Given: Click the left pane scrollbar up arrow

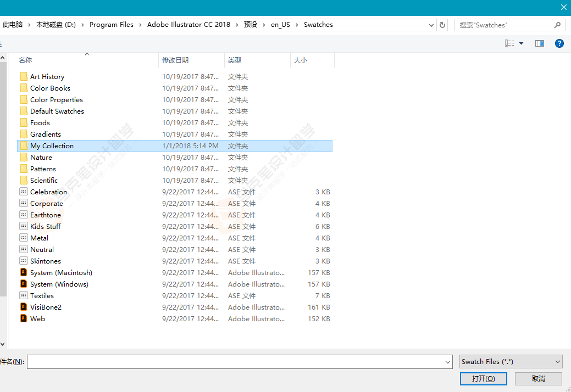Looking at the screenshot, I should point(3,58).
